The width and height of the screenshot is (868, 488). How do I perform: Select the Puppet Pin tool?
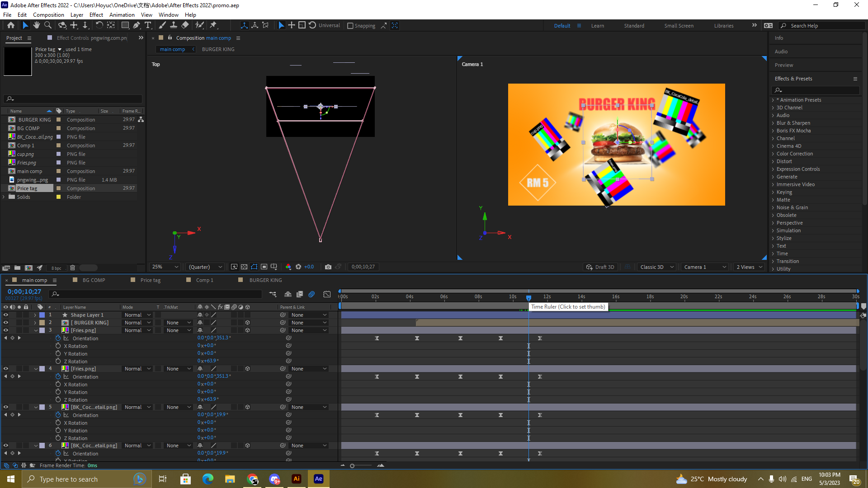coord(213,25)
